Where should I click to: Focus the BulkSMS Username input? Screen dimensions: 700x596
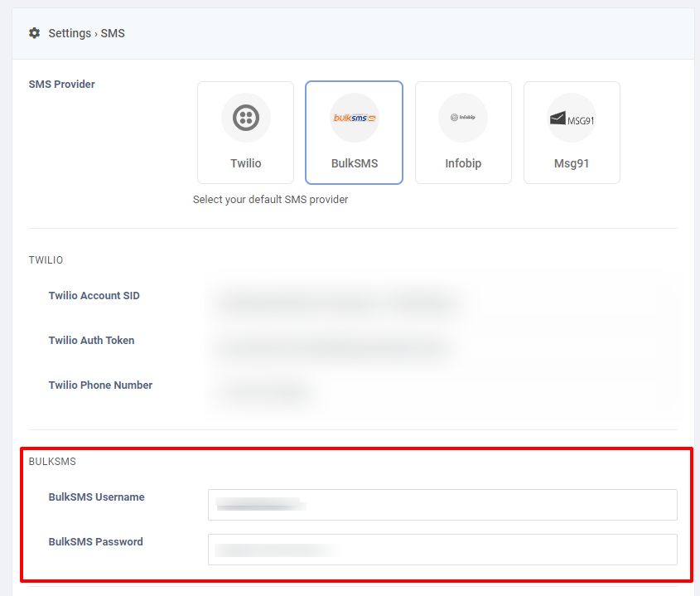442,505
